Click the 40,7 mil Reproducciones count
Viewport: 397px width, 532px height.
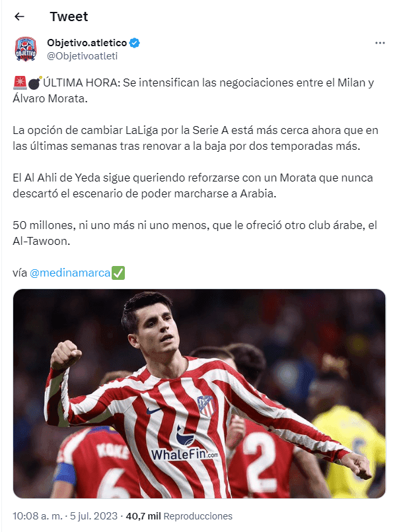[x=179, y=516]
